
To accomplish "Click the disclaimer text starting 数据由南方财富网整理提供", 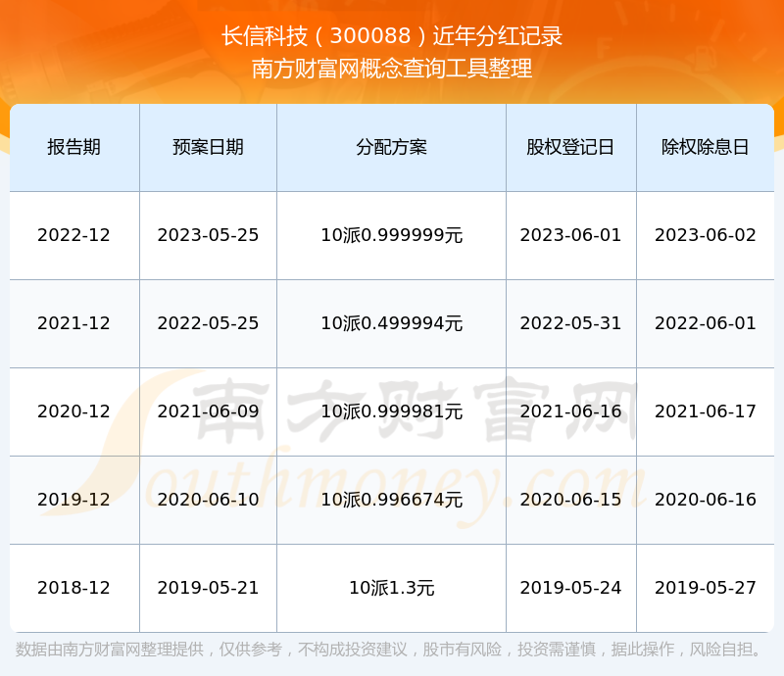I will click(x=389, y=650).
